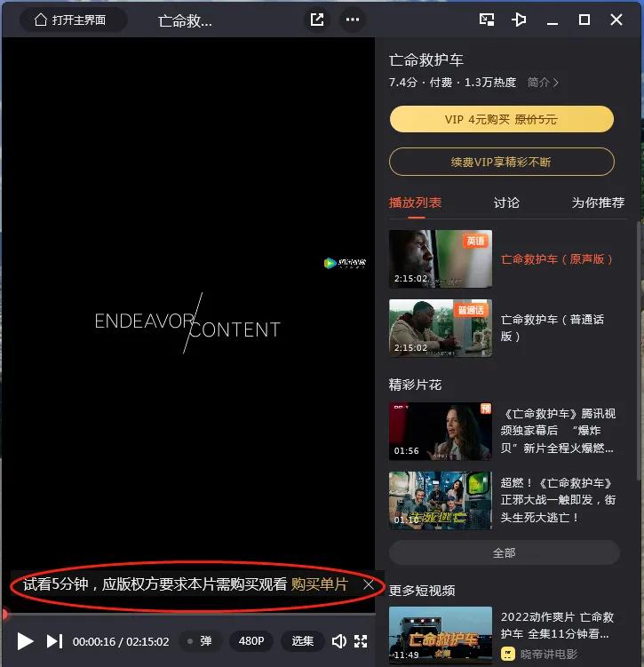Open the 11:49 short video thumbnail
The height and width of the screenshot is (667, 644).
coord(441,635)
